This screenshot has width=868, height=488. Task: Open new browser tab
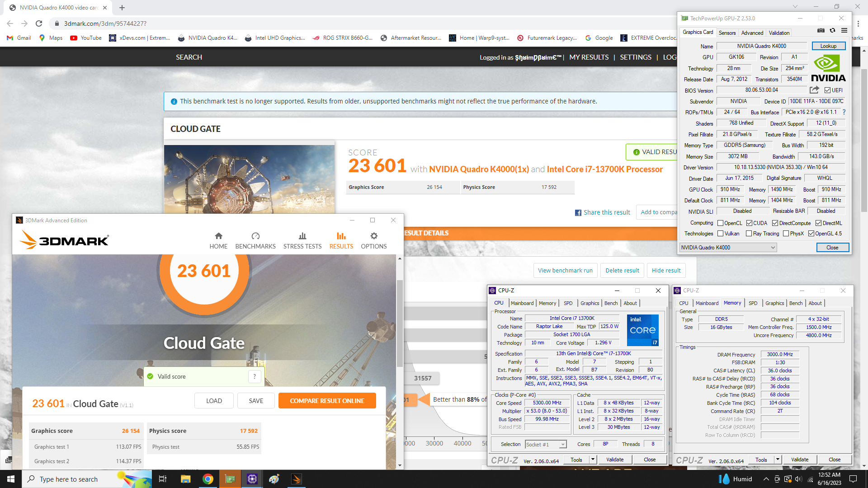122,8
